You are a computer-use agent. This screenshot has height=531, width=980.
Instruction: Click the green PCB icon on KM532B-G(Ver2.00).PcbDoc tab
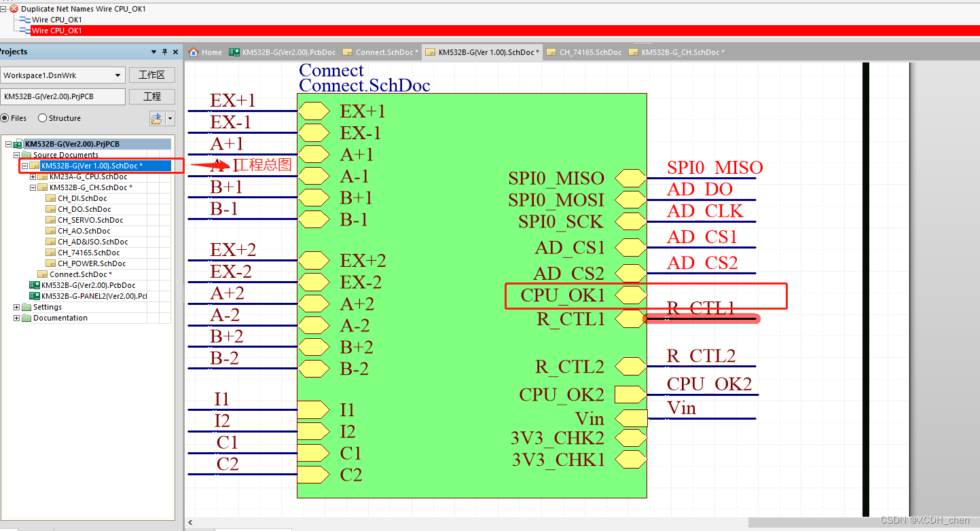(234, 52)
